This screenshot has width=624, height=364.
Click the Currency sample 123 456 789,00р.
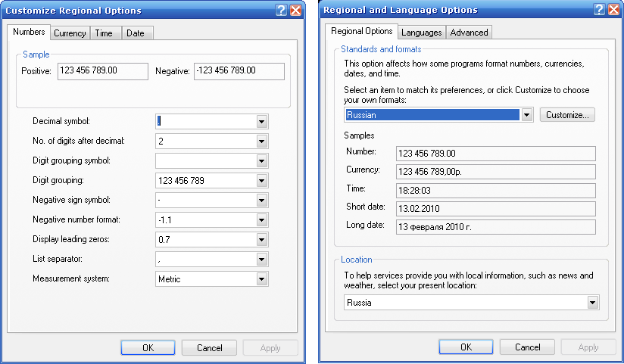pyautogui.click(x=496, y=172)
